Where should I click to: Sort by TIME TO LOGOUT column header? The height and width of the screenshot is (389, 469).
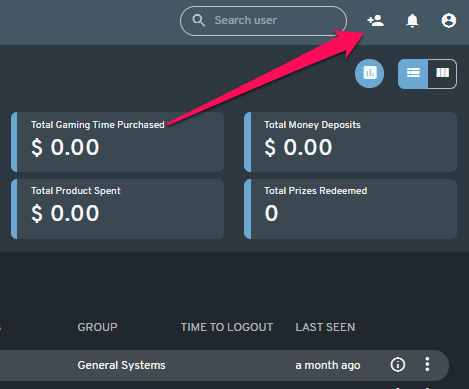(227, 327)
